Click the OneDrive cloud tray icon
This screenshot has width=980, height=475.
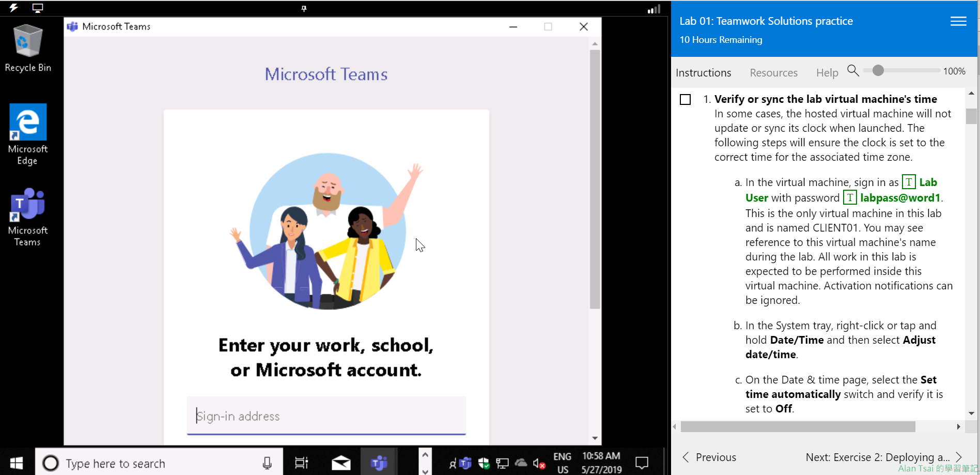point(521,463)
